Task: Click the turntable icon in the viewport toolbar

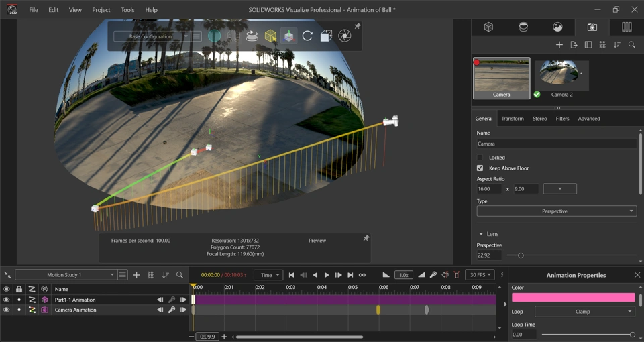Action: [252, 36]
